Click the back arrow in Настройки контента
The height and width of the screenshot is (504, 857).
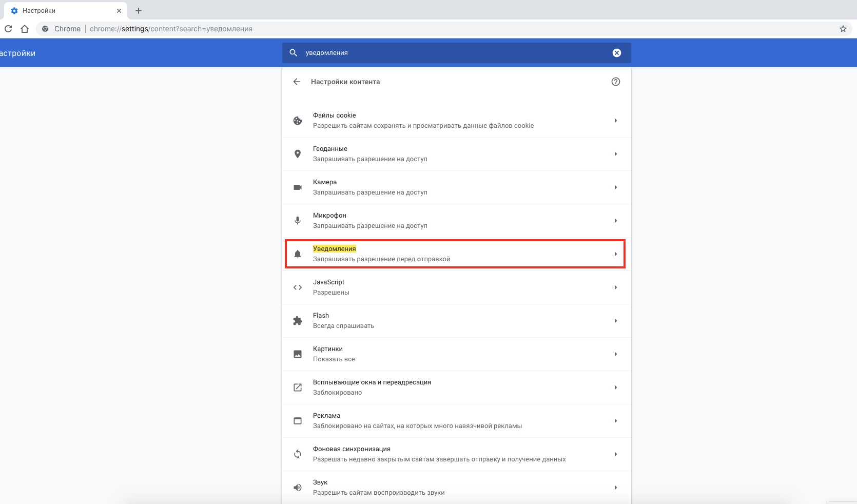coord(297,82)
